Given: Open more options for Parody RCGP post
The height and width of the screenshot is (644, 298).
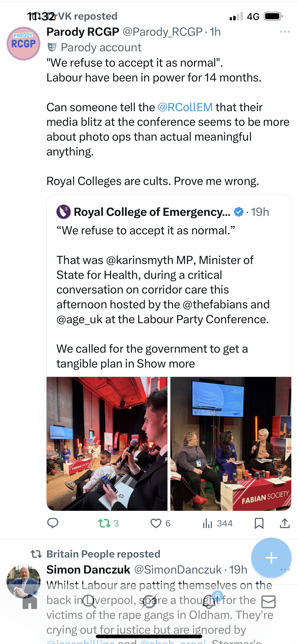Looking at the screenshot, I should pyautogui.click(x=285, y=32).
